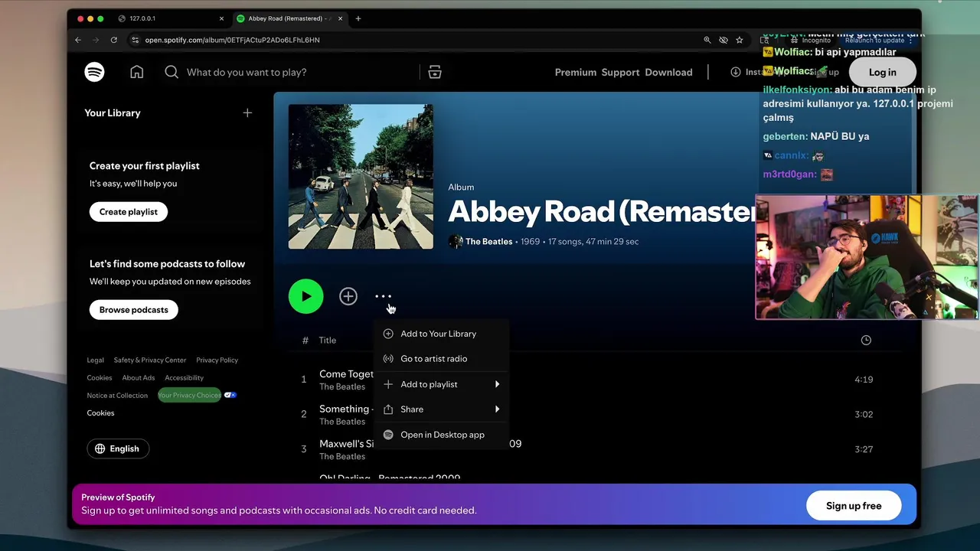Choose Add to Your Library menu item
Viewport: 980px width, 551px height.
441,334
